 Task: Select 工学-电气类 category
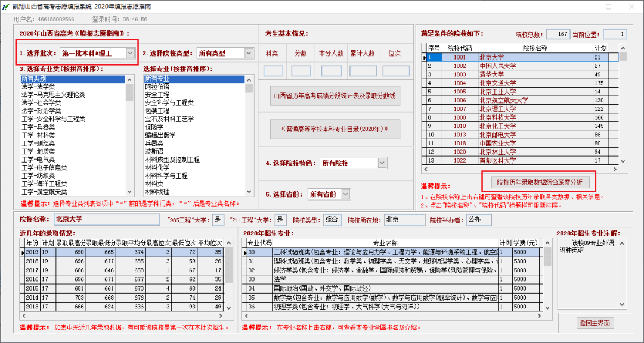point(73,160)
